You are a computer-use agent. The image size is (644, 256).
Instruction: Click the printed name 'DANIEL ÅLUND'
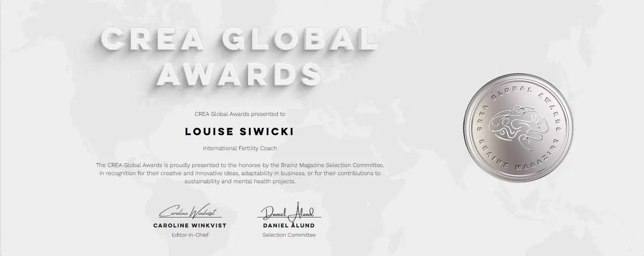(x=289, y=226)
